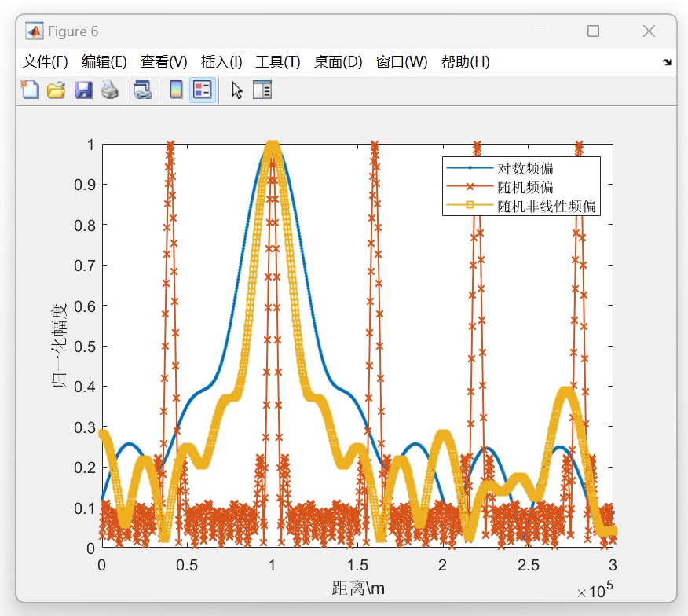The image size is (688, 616).
Task: Open the 窗口(W) menu
Action: [401, 62]
